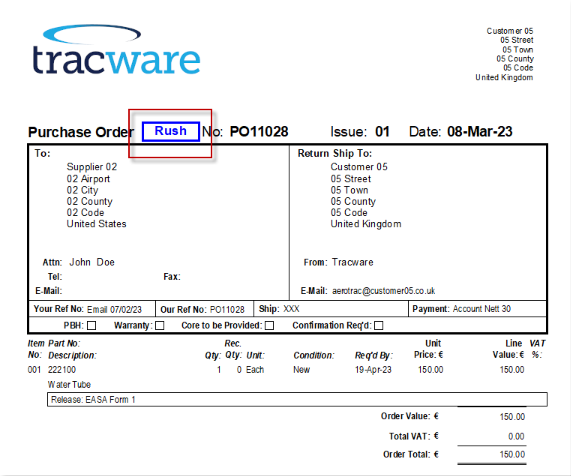This screenshot has width=571, height=476.
Task: Click the PO11028 order number heading
Action: click(x=259, y=131)
